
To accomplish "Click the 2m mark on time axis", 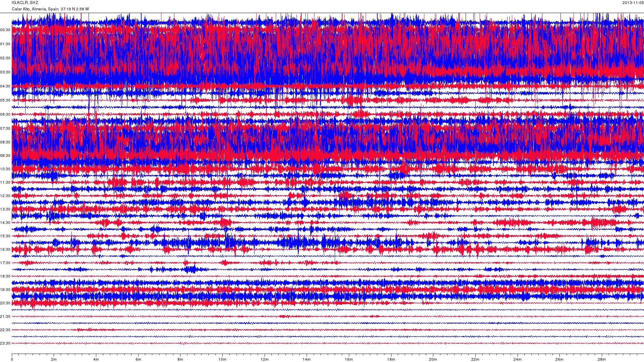I will coord(54,359).
